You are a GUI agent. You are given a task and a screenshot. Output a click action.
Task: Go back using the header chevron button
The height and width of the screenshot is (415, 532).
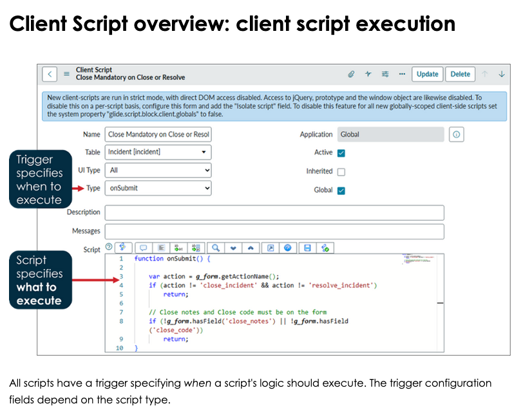(50, 74)
